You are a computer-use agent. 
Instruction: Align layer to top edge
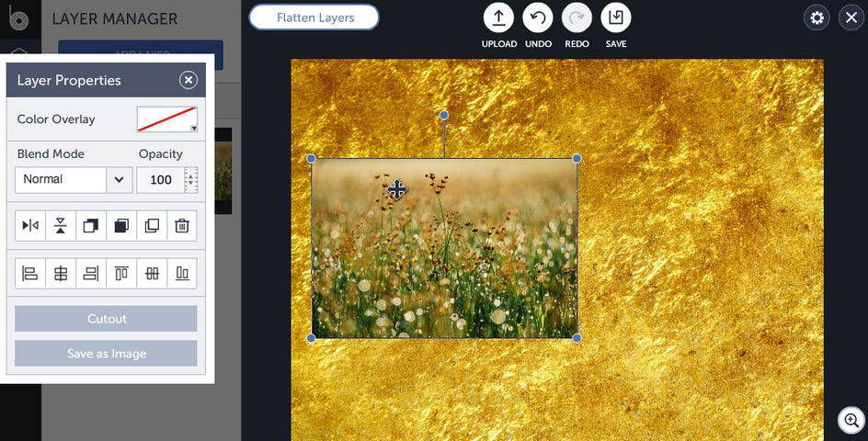pyautogui.click(x=121, y=274)
